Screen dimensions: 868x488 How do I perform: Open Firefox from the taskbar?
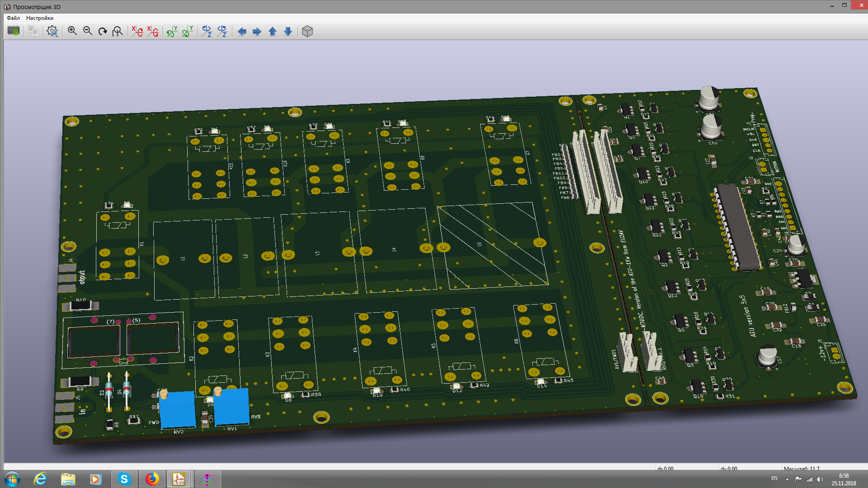click(152, 479)
